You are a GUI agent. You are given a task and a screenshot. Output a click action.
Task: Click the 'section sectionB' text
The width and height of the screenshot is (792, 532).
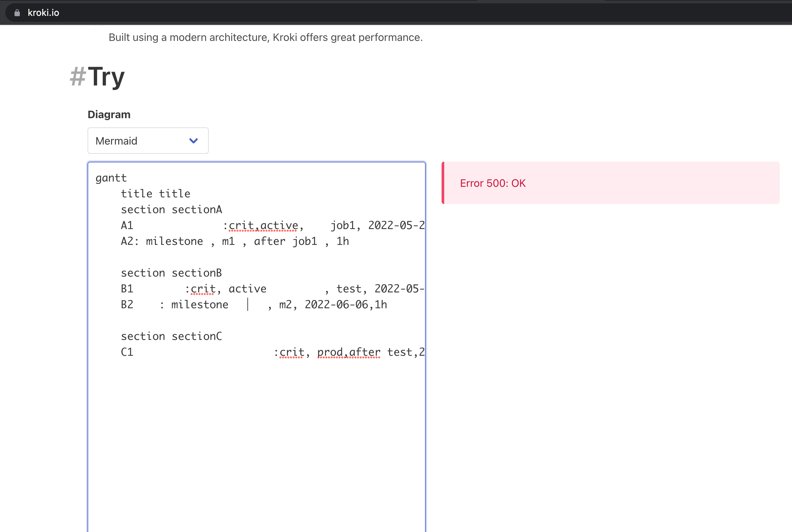coord(171,273)
